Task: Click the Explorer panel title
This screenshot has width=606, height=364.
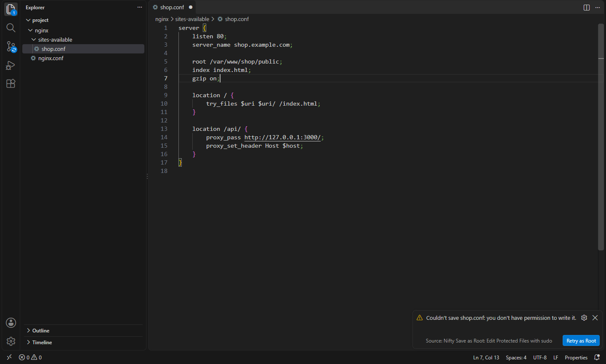Action: tap(35, 8)
